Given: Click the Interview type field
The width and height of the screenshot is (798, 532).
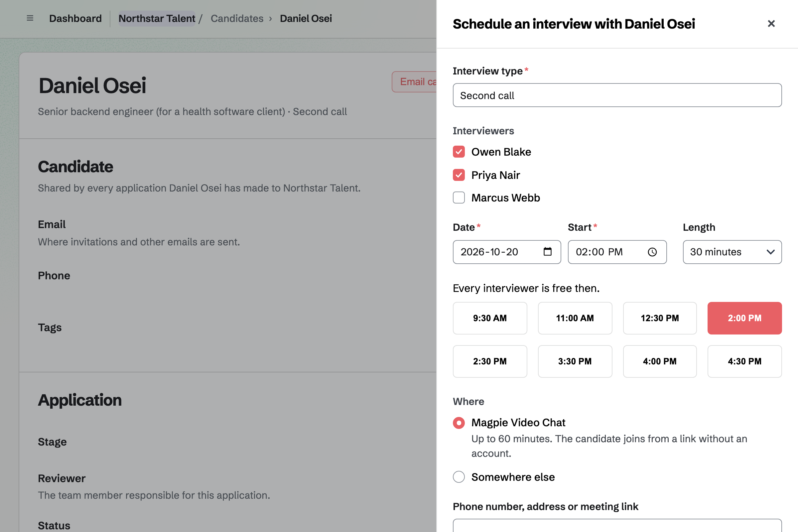Looking at the screenshot, I should point(617,95).
